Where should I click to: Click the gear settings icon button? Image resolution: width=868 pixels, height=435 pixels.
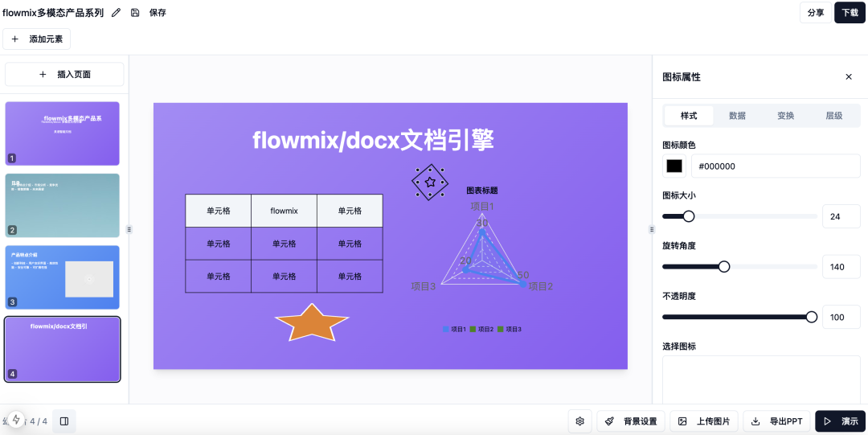[580, 421]
